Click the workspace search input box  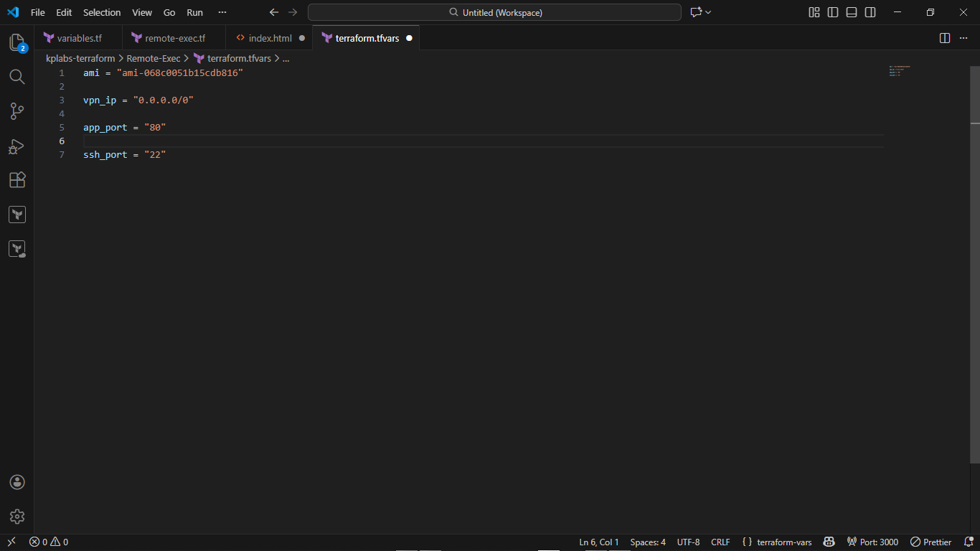[x=494, y=12]
